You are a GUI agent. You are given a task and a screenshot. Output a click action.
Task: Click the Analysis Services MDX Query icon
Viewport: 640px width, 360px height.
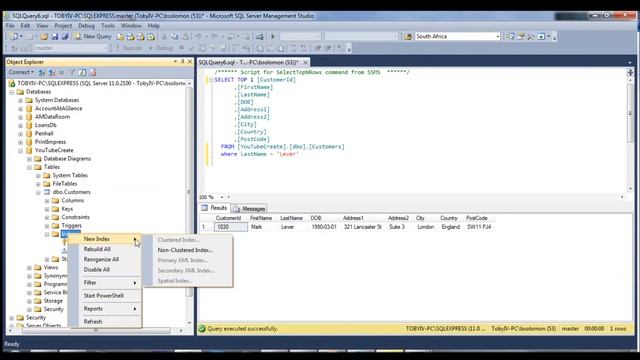click(131, 37)
